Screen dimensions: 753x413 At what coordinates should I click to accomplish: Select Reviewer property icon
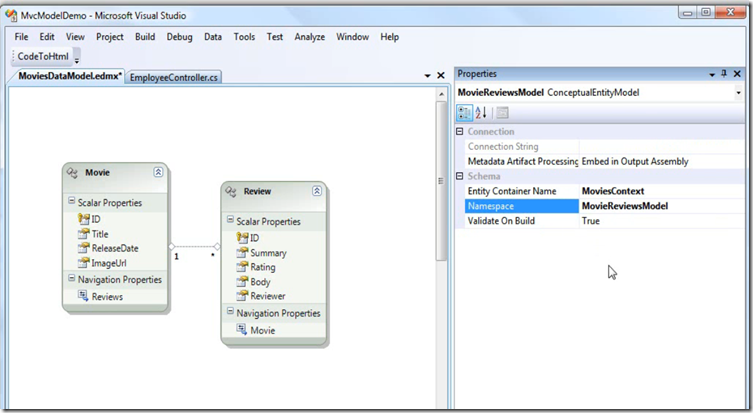(242, 296)
